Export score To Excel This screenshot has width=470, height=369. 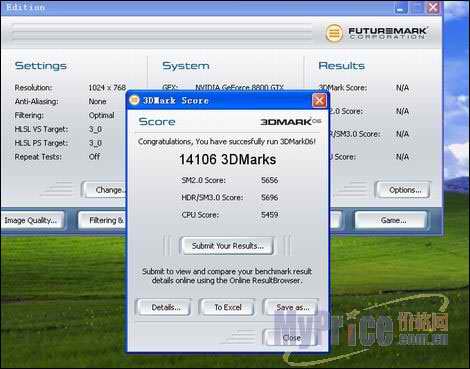click(x=228, y=307)
